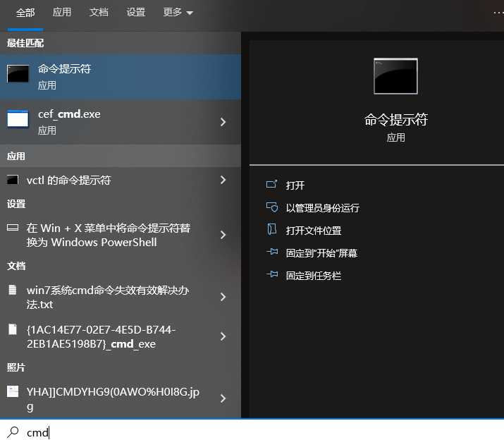Screen dimensions: 504x440
Task: Expand the win7系统cmd txt result arrow
Action: 223,297
